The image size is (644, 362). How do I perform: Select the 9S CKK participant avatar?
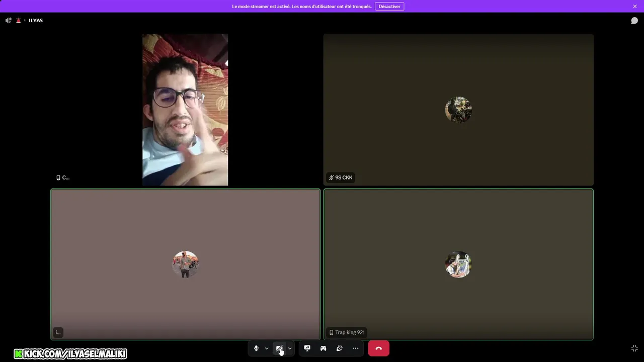coord(458,110)
